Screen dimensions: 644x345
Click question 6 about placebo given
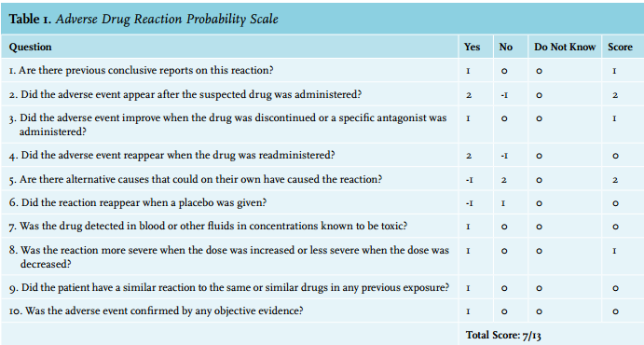tap(138, 202)
